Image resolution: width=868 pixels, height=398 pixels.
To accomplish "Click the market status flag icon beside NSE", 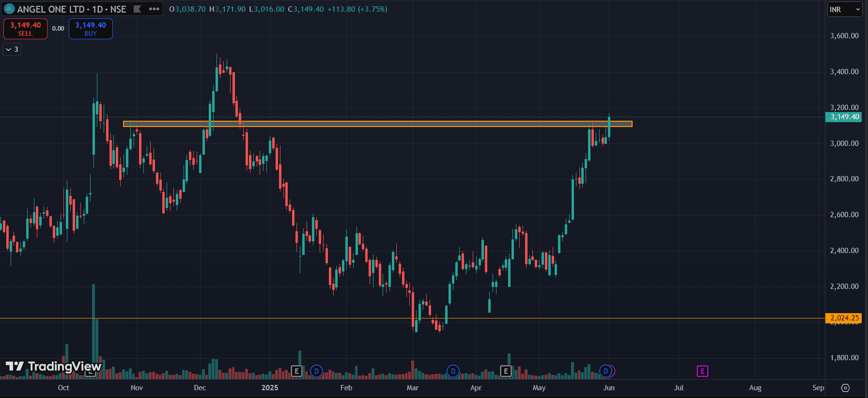I will pyautogui.click(x=138, y=9).
